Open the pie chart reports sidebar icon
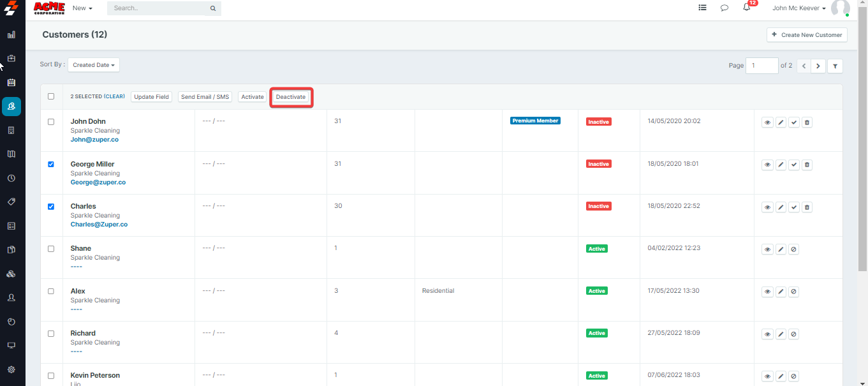Image resolution: width=868 pixels, height=386 pixels. tap(11, 322)
